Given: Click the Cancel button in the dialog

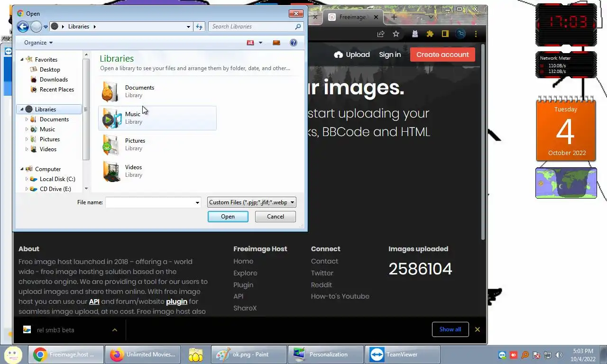Looking at the screenshot, I should pos(276,217).
